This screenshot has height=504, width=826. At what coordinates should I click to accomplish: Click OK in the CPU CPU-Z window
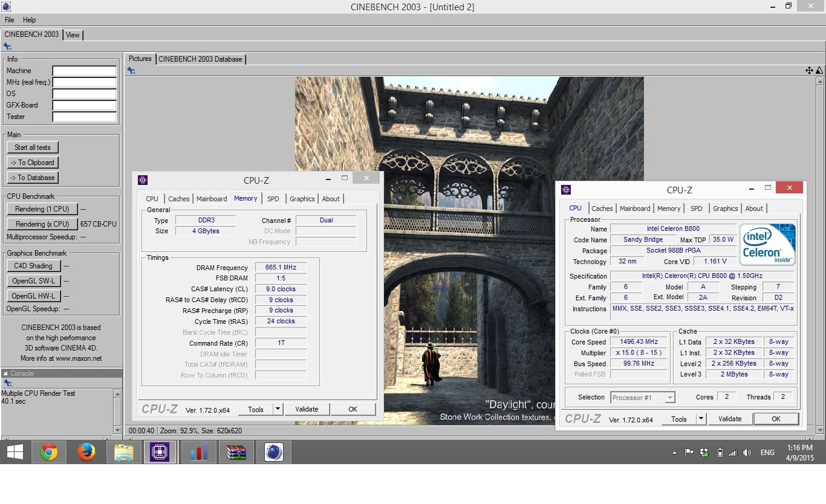click(776, 419)
